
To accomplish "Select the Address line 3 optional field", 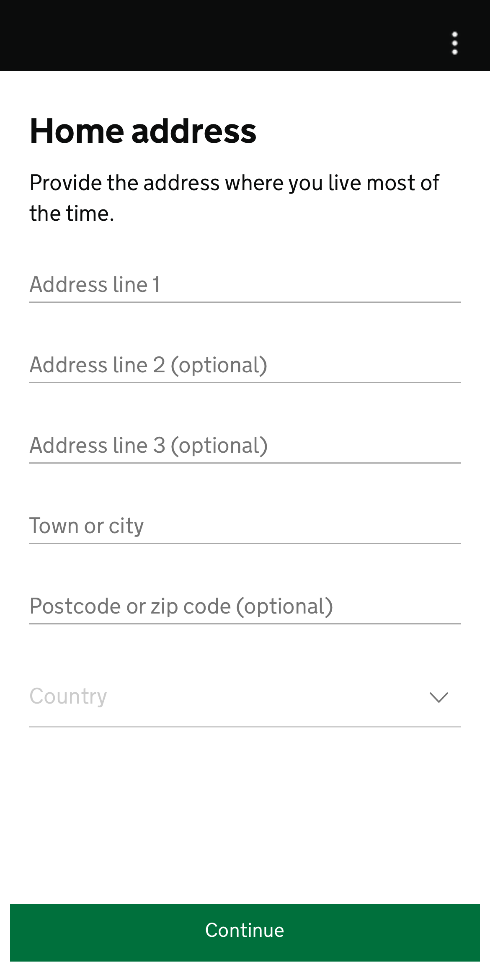I will coord(245,446).
